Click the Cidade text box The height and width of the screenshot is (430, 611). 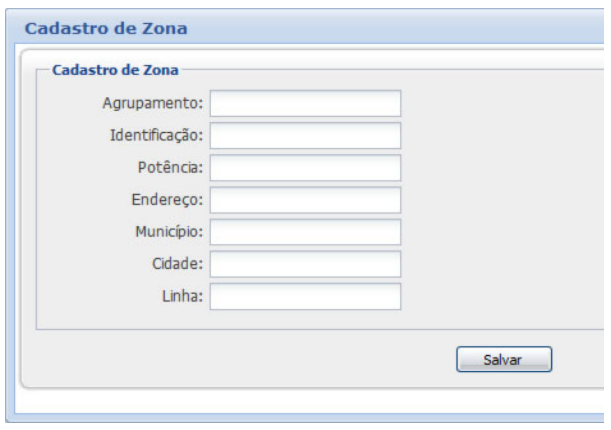coord(305,264)
